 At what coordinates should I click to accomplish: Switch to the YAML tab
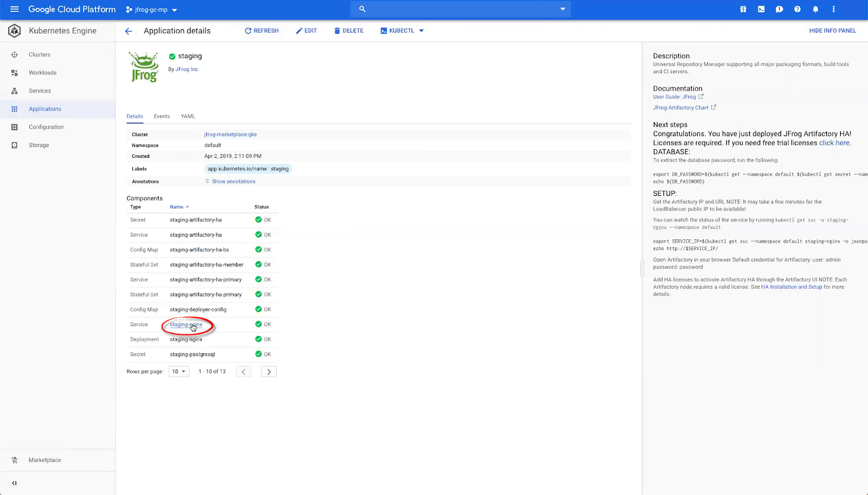(188, 116)
